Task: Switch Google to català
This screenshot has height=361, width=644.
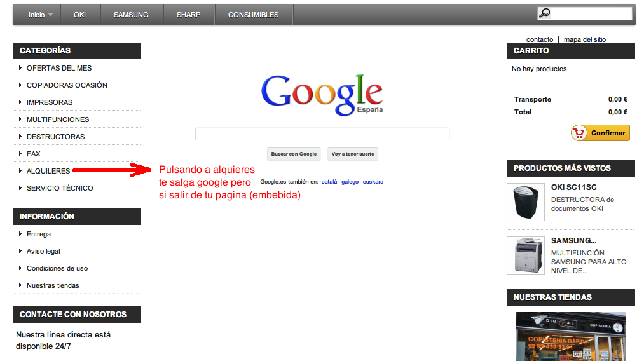Action: coord(329,182)
